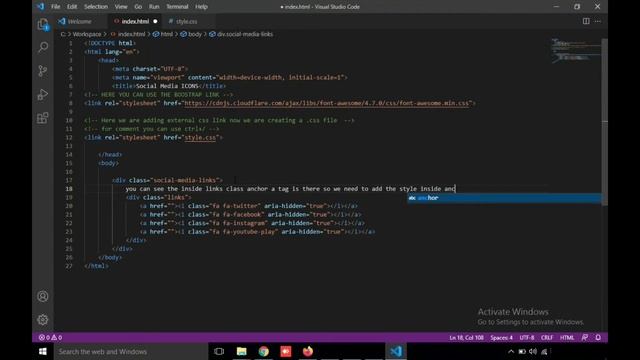The image size is (640, 360).
Task: Click the Social Media ICONS title text
Action: (x=167, y=86)
